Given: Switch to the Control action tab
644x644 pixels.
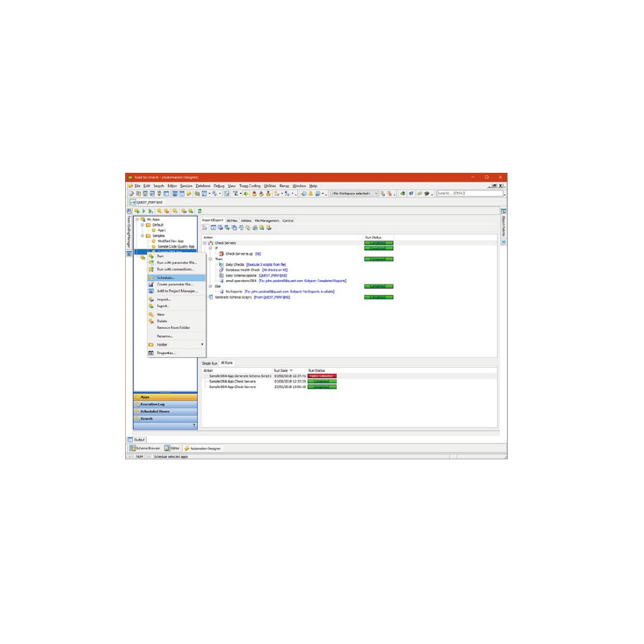Looking at the screenshot, I should point(288,220).
